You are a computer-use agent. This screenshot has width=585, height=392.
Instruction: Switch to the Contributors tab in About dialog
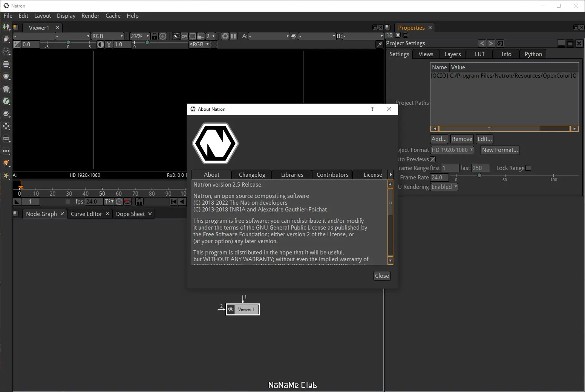coord(332,175)
